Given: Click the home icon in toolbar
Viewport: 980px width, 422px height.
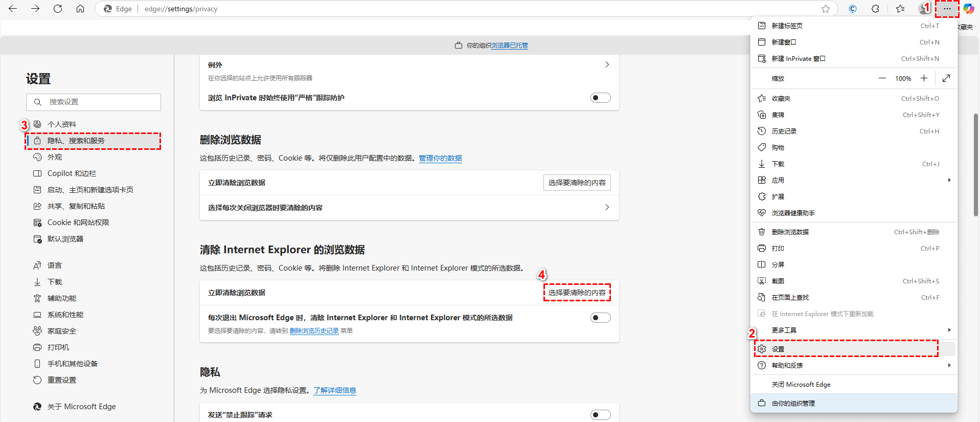Looking at the screenshot, I should point(80,9).
